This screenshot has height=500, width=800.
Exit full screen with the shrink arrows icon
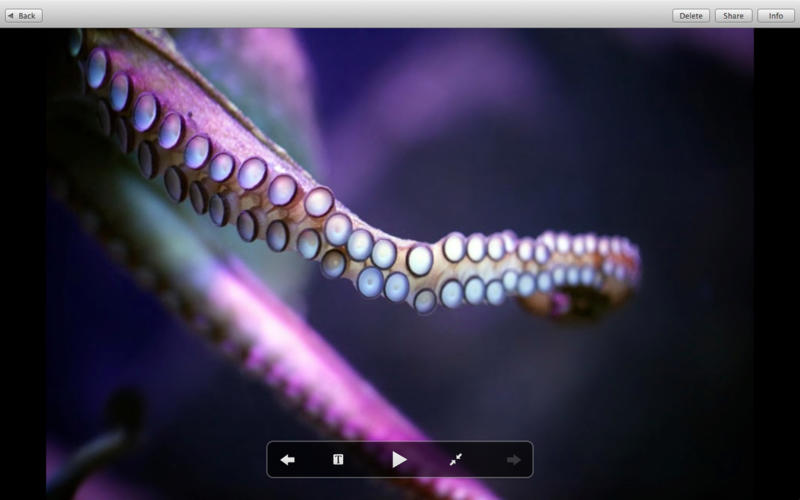point(456,460)
